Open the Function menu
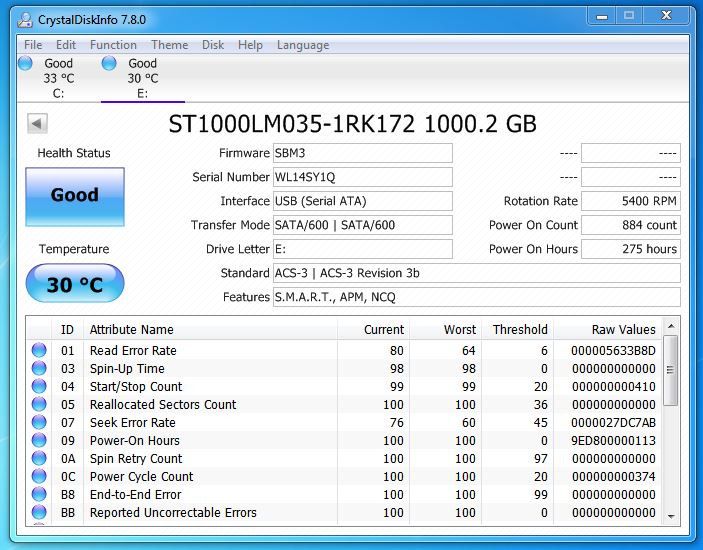 [x=113, y=45]
